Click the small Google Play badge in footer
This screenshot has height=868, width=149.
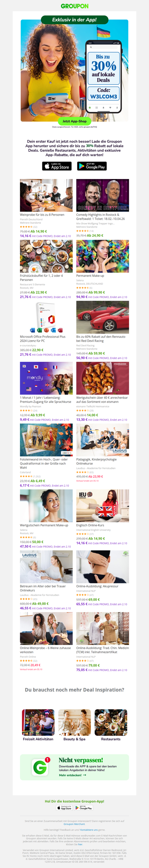84,808
